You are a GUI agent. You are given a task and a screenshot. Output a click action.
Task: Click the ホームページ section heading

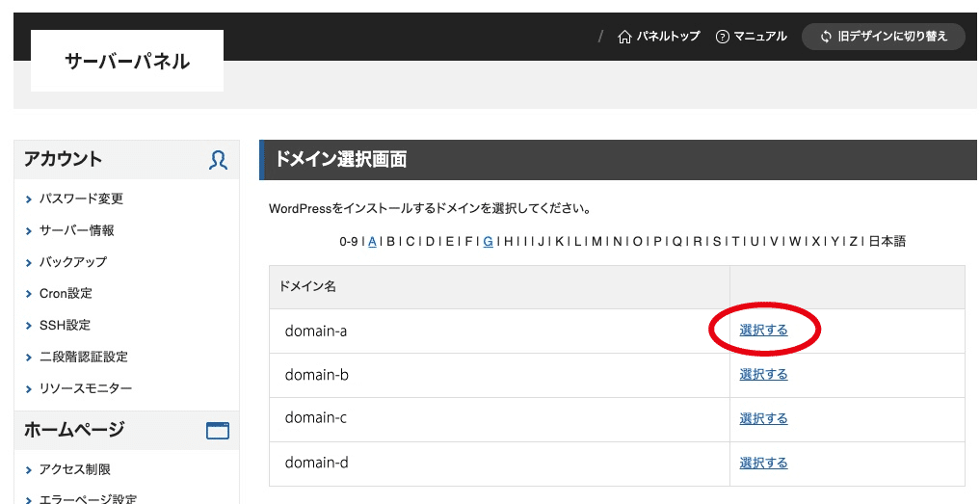pyautogui.click(x=74, y=430)
